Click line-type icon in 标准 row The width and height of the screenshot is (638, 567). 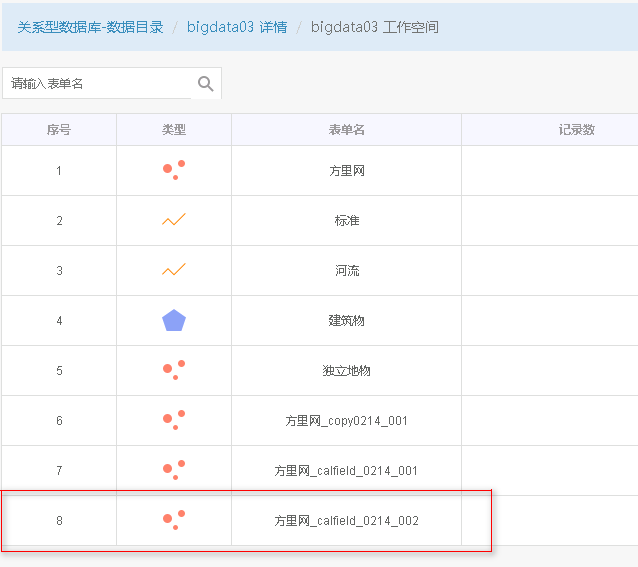tap(174, 220)
